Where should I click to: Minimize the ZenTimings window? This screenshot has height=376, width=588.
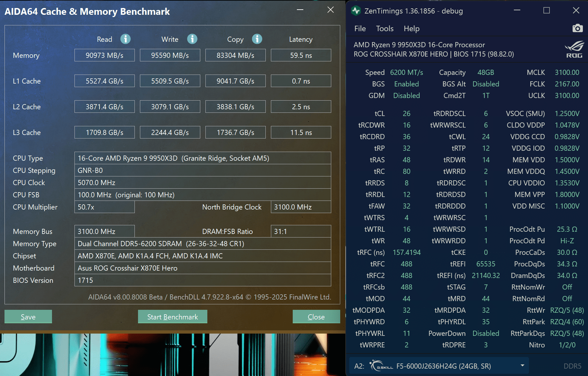tap(517, 11)
